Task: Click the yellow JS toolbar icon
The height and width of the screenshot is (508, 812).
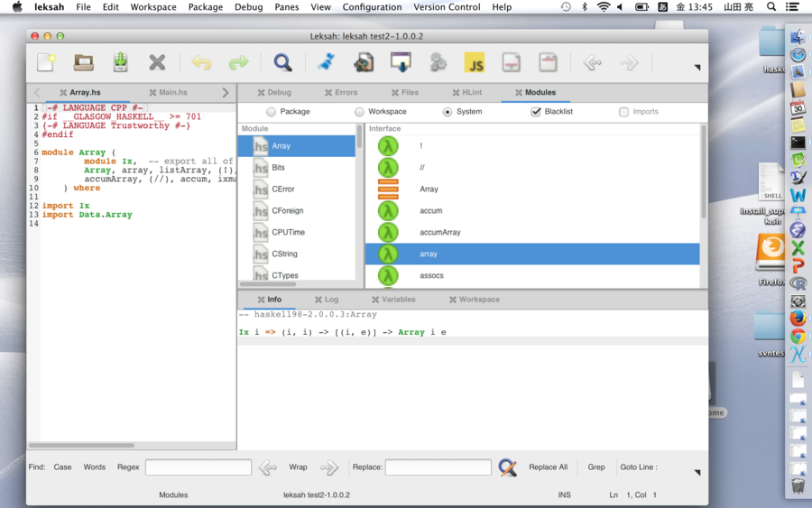Action: pyautogui.click(x=475, y=62)
